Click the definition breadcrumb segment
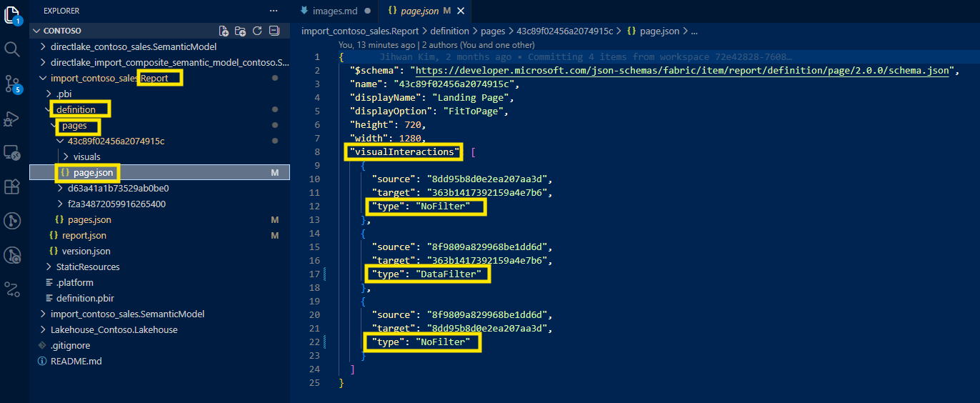This screenshot has height=403, width=980. click(x=449, y=31)
